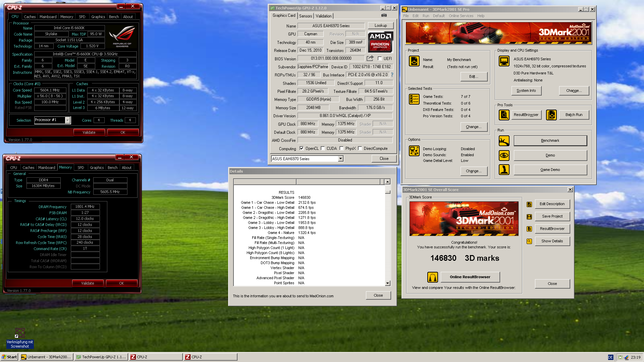Click the Online ResultBrowser icon
644x362 pixels.
coord(433,277)
